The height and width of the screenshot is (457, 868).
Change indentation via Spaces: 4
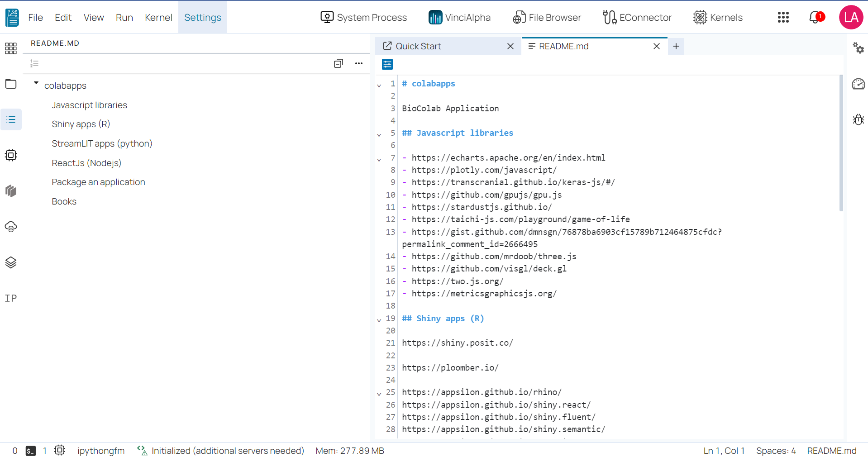pos(776,451)
